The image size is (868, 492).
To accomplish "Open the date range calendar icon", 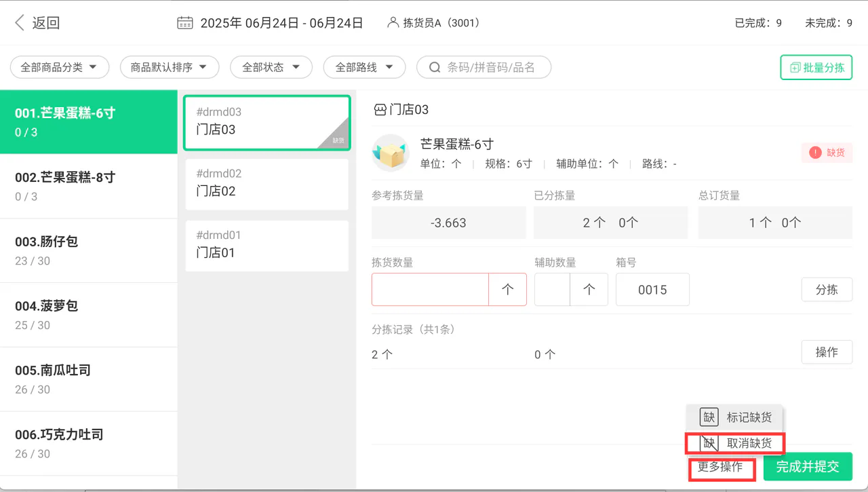I will coord(185,23).
